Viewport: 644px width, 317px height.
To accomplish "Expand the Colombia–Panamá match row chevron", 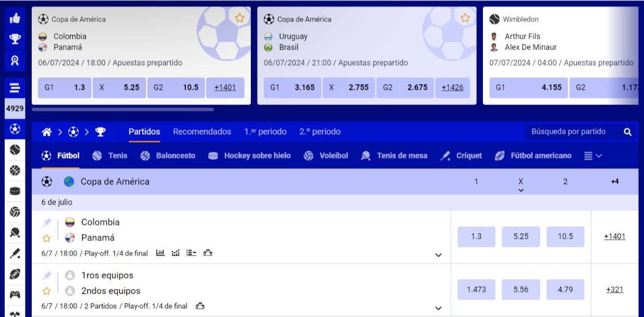I will (439, 255).
